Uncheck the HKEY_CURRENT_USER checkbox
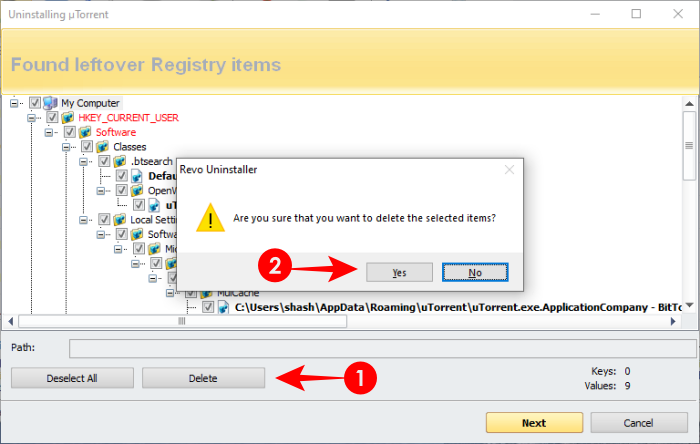Image resolution: width=700 pixels, height=444 pixels. 52,118
